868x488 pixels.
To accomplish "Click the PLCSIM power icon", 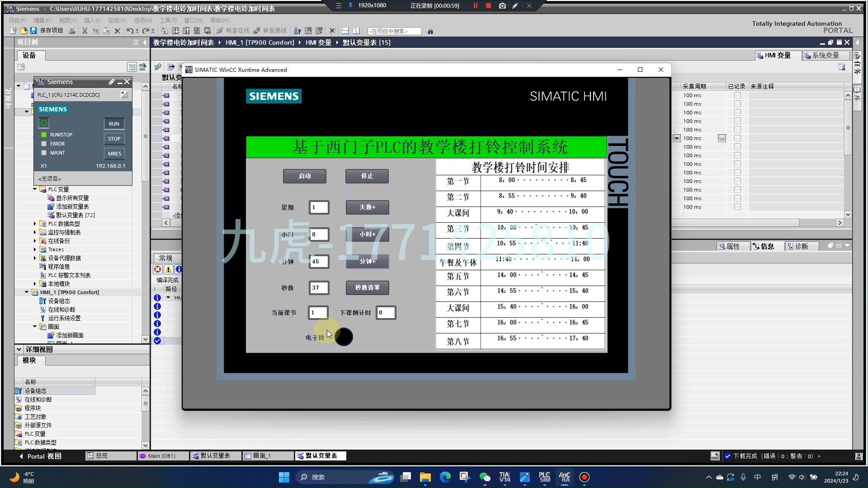I will click(x=44, y=123).
